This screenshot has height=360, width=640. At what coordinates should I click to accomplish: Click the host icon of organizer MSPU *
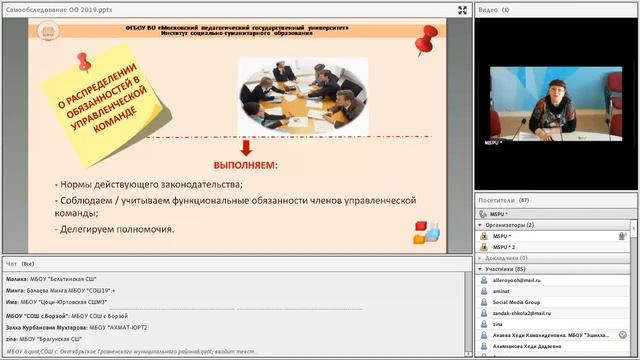click(x=484, y=236)
